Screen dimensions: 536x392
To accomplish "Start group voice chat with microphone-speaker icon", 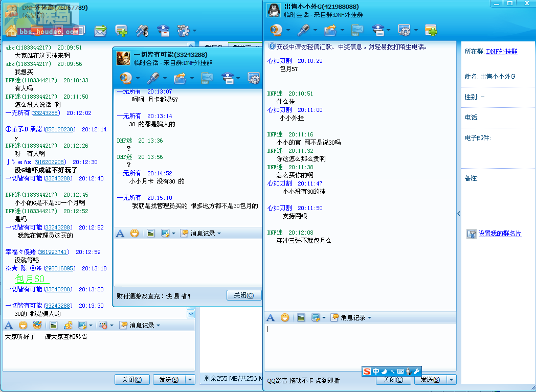I will [x=142, y=31].
